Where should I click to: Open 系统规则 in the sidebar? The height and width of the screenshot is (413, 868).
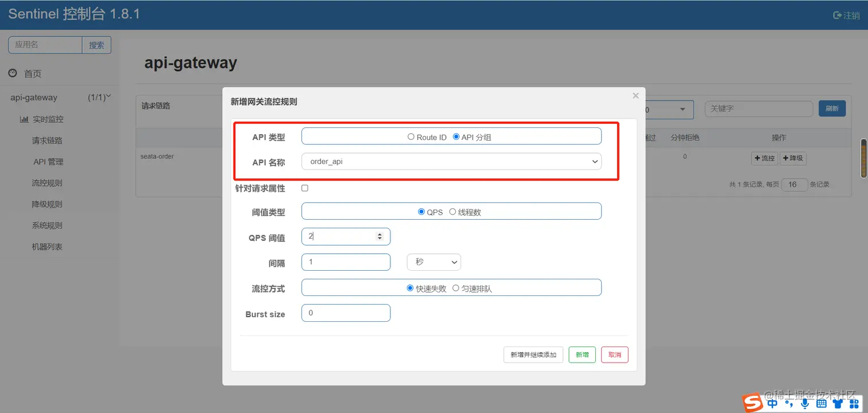coord(47,225)
